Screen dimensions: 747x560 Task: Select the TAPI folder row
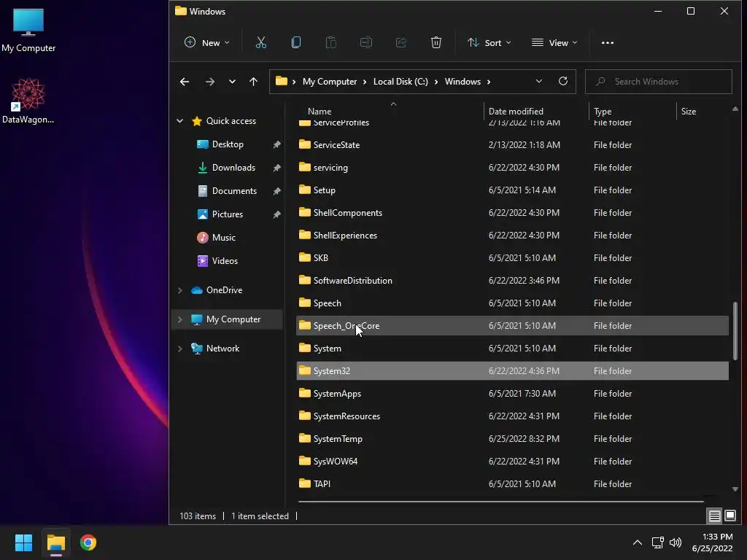click(512, 484)
